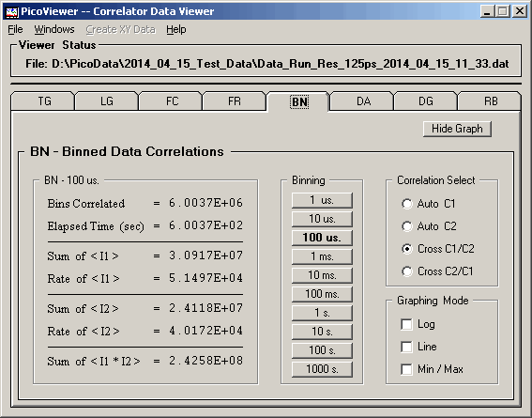Click the Hide Graph button
This screenshot has width=532, height=418.
point(457,129)
